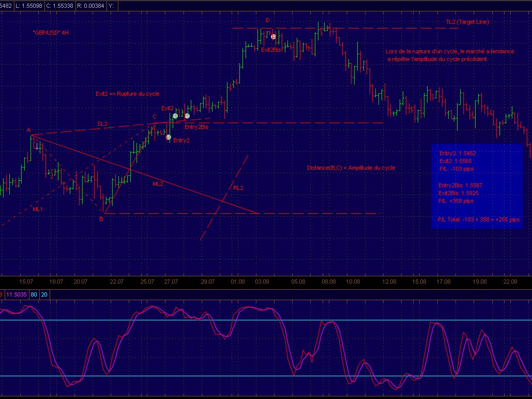This screenshot has width=532, height=399.
Task: Click the 29.07 date on time axis
Action: pyautogui.click(x=208, y=282)
